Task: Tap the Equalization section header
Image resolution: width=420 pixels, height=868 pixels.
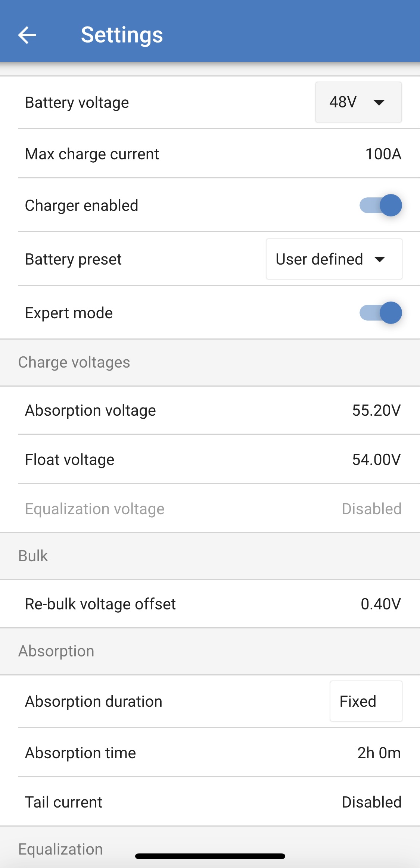Action: point(60,849)
